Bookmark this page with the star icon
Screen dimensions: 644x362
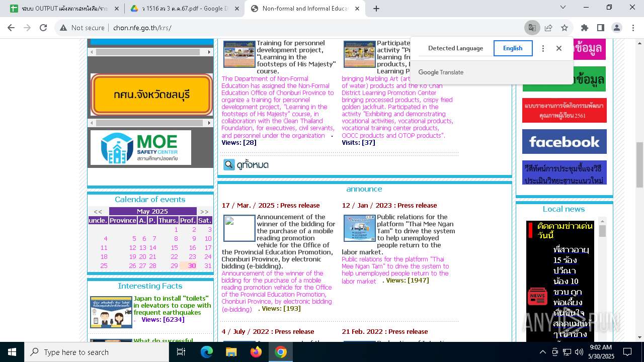pyautogui.click(x=565, y=28)
